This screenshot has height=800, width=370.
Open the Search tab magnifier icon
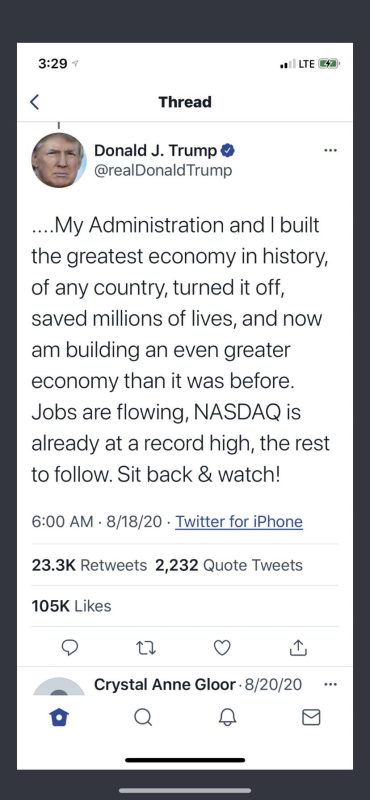click(143, 717)
